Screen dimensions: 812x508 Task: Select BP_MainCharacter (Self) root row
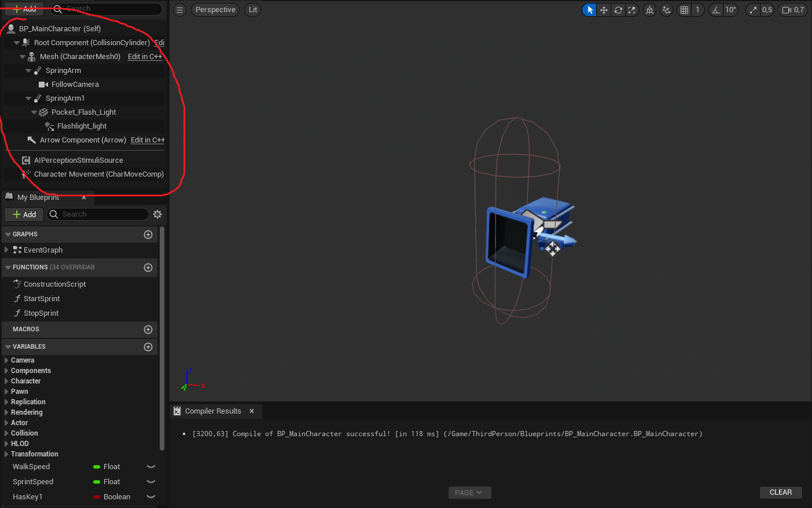[84, 28]
